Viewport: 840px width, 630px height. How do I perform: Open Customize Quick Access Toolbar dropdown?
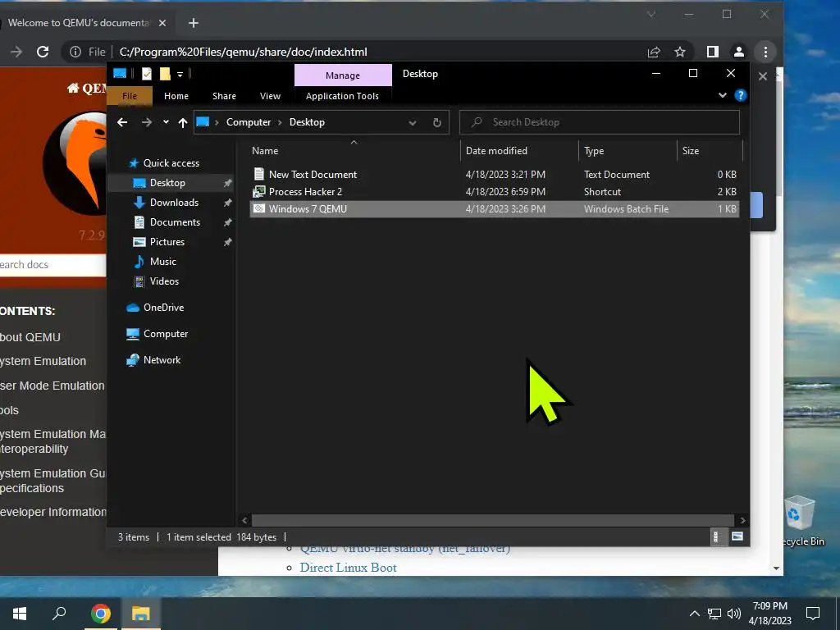[x=180, y=75]
